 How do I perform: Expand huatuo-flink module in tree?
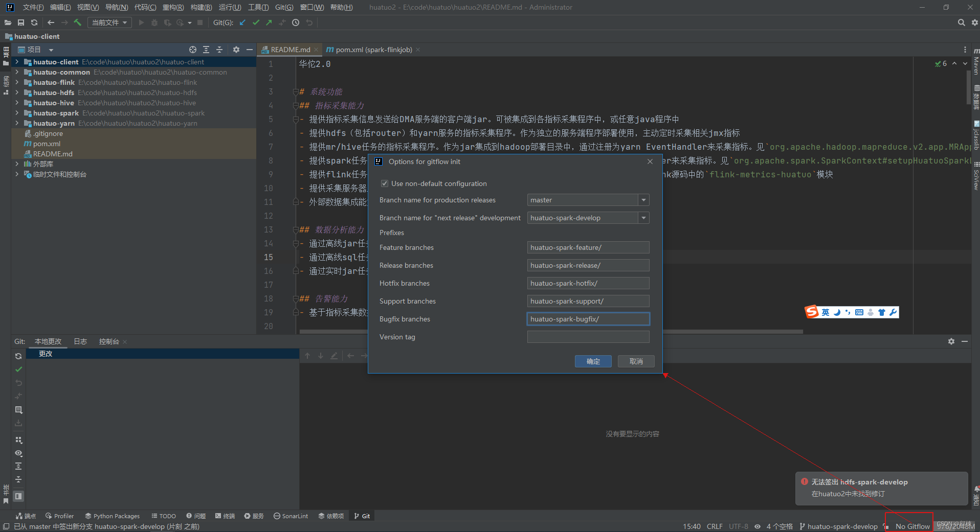tap(17, 82)
